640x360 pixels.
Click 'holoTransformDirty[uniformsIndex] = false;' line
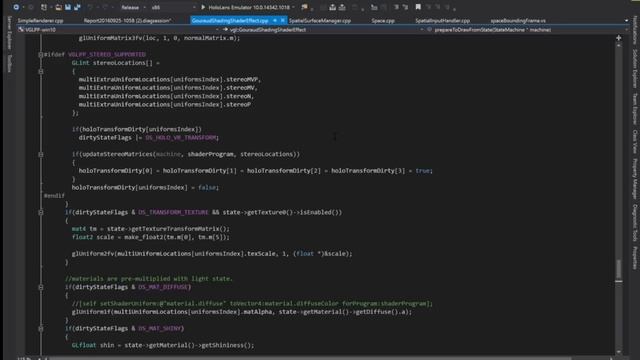tap(145, 188)
